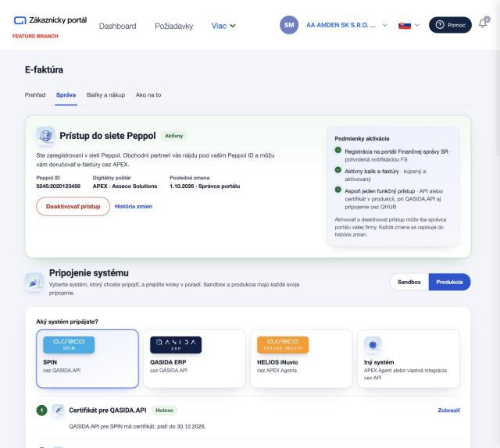This screenshot has height=448, width=500.
Task: Click the Deaktivovať prístup button
Action: [x=73, y=207]
